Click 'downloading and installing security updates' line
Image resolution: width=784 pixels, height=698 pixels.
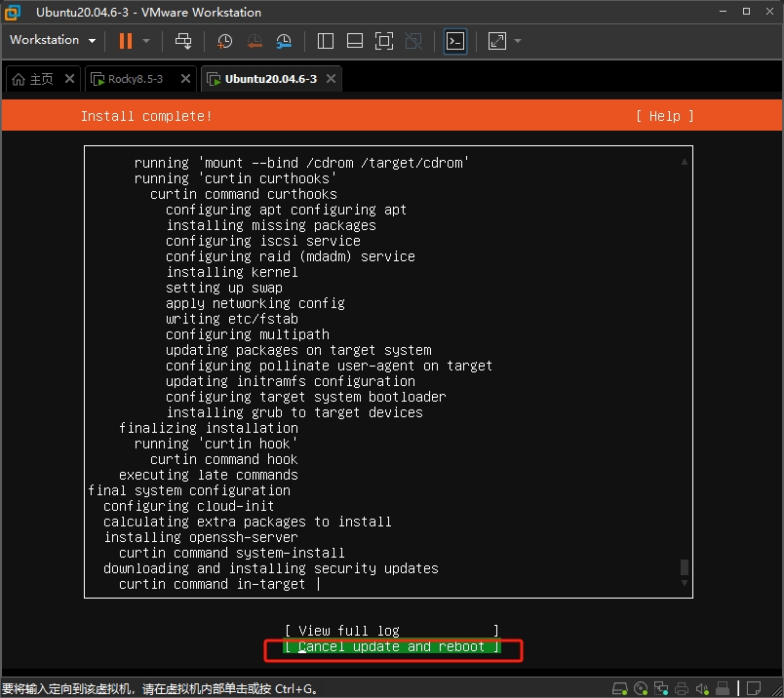coord(270,568)
